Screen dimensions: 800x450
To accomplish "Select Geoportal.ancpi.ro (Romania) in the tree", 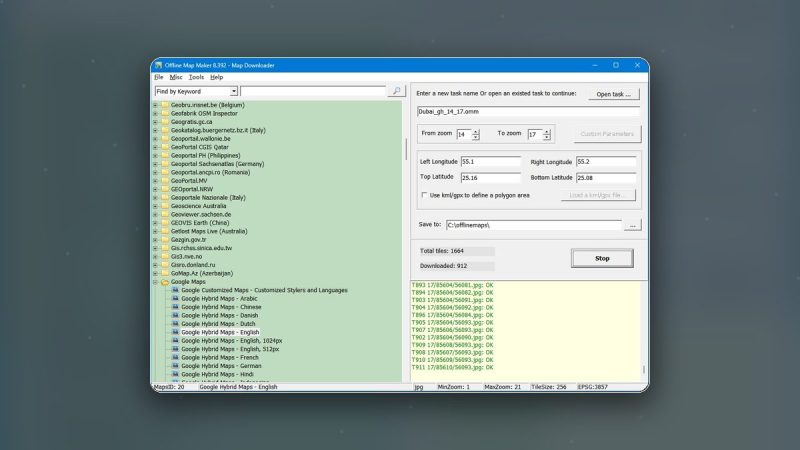I will coord(210,172).
